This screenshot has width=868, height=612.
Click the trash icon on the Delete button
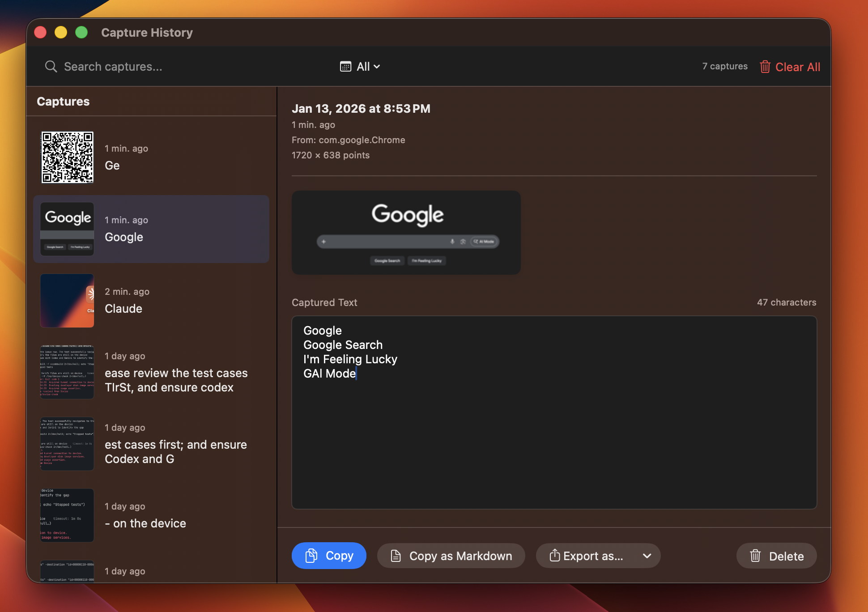pos(755,556)
